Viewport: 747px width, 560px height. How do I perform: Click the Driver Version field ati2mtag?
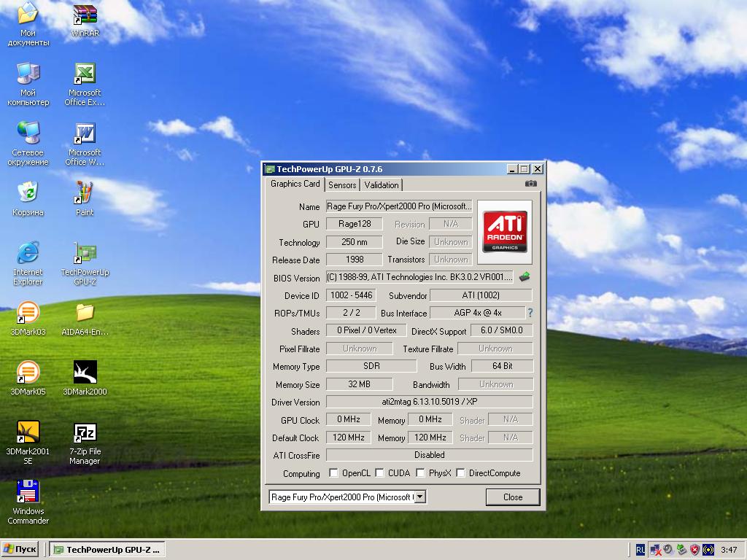tap(429, 402)
